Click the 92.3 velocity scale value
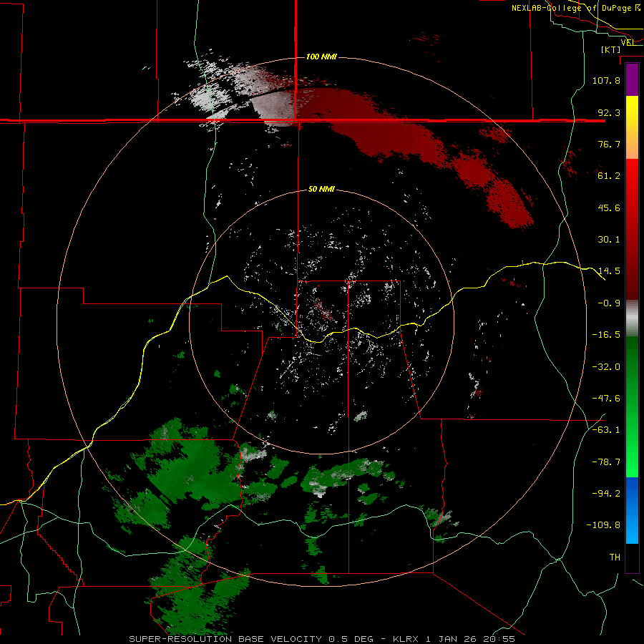 click(x=609, y=112)
